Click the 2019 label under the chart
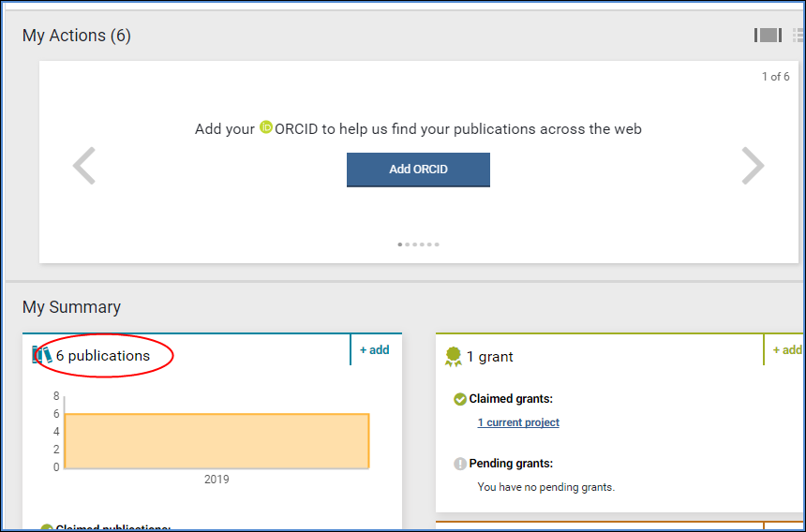806x532 pixels. point(216,480)
